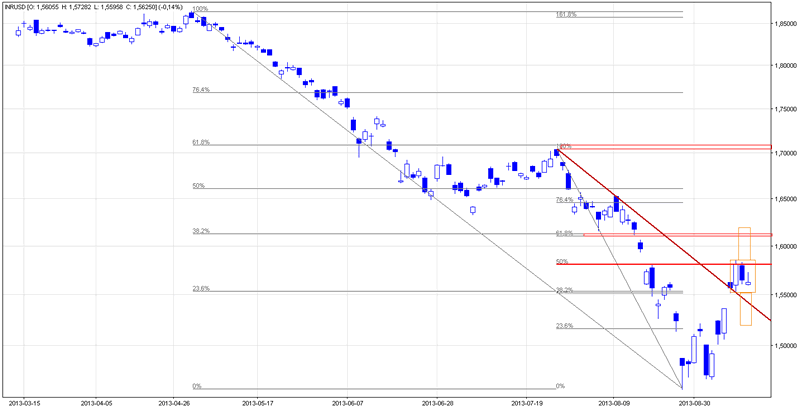Select the 2013-05-17 date axis label
Viewport: 800px width, 409px height.
tap(258, 403)
